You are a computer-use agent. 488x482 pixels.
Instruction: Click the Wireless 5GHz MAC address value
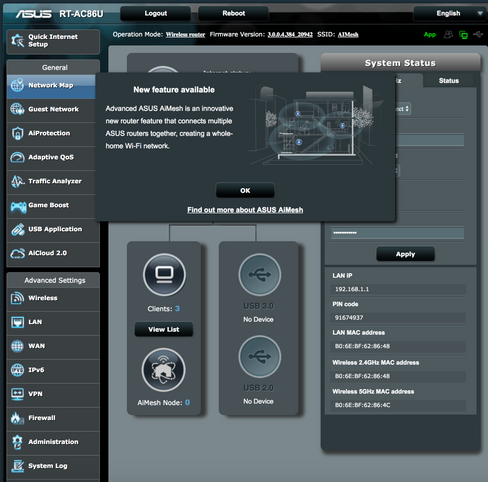(363, 405)
